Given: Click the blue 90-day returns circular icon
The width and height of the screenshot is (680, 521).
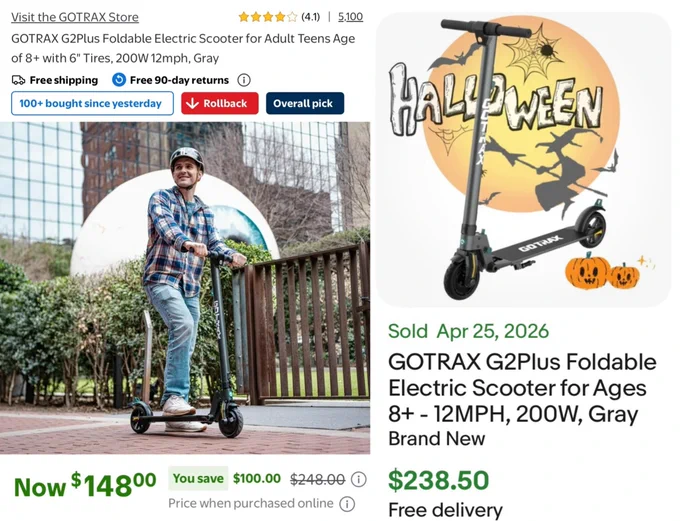Looking at the screenshot, I should click(x=119, y=80).
